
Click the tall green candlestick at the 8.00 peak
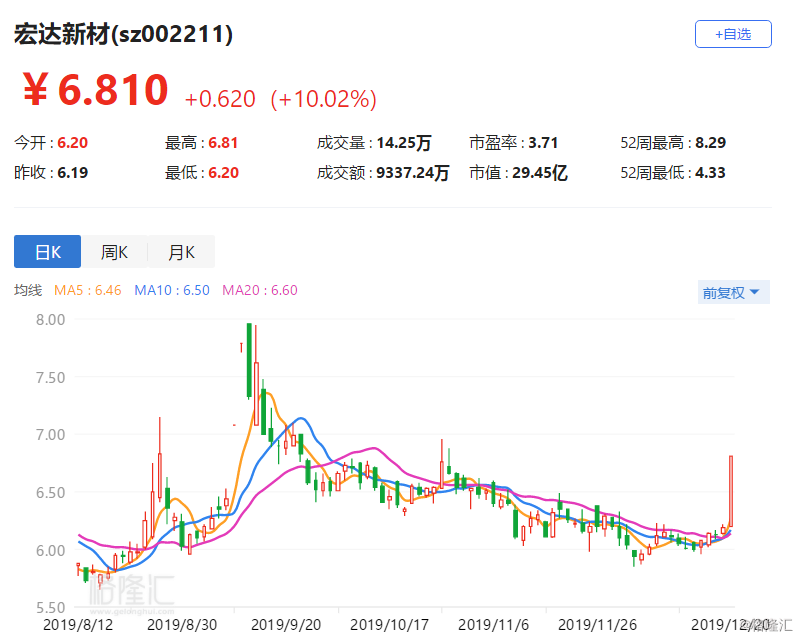(249, 360)
